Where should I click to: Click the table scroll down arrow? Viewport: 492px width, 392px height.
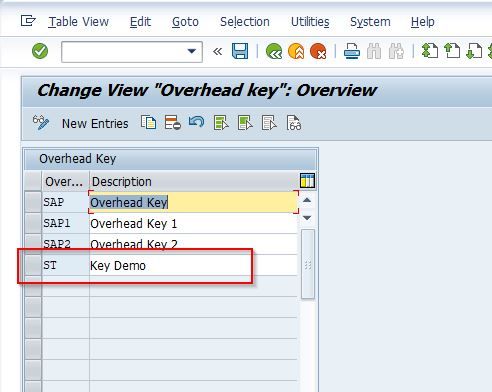point(307,218)
